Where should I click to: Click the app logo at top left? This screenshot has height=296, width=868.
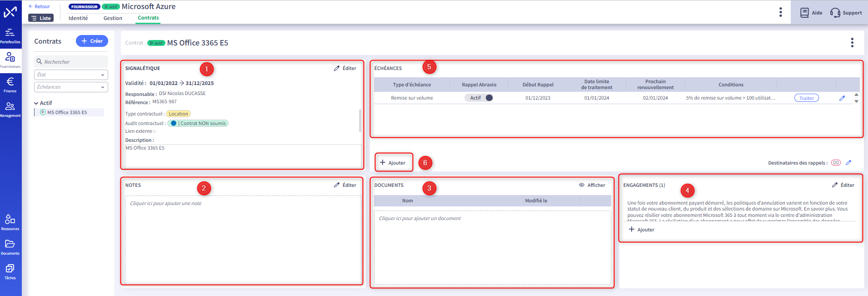coord(10,12)
